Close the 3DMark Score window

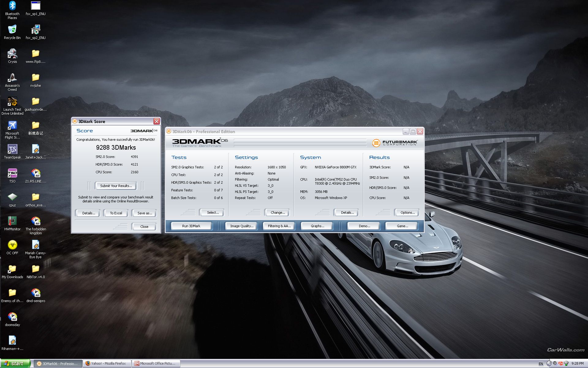coord(156,121)
